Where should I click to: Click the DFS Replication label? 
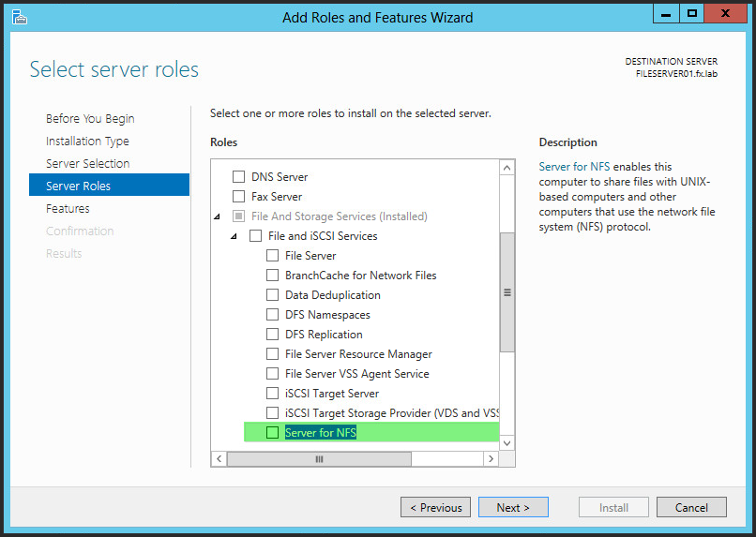[x=324, y=335]
